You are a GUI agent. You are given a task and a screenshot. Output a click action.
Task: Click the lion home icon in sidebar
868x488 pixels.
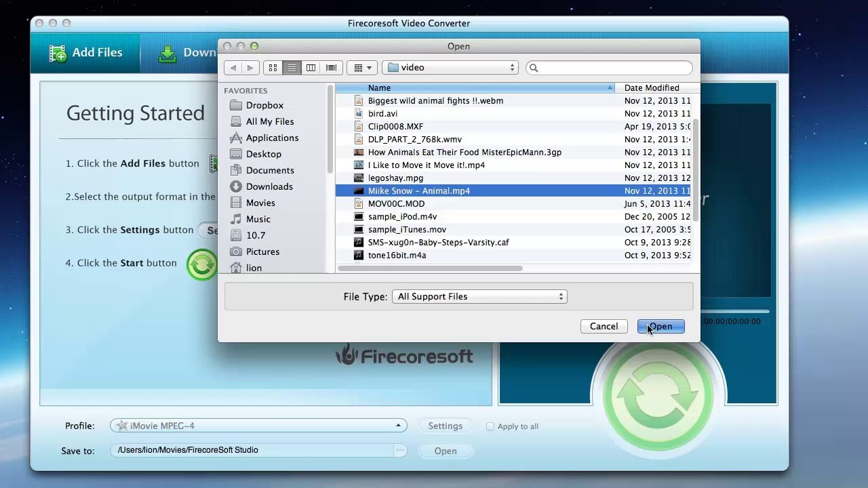click(236, 268)
